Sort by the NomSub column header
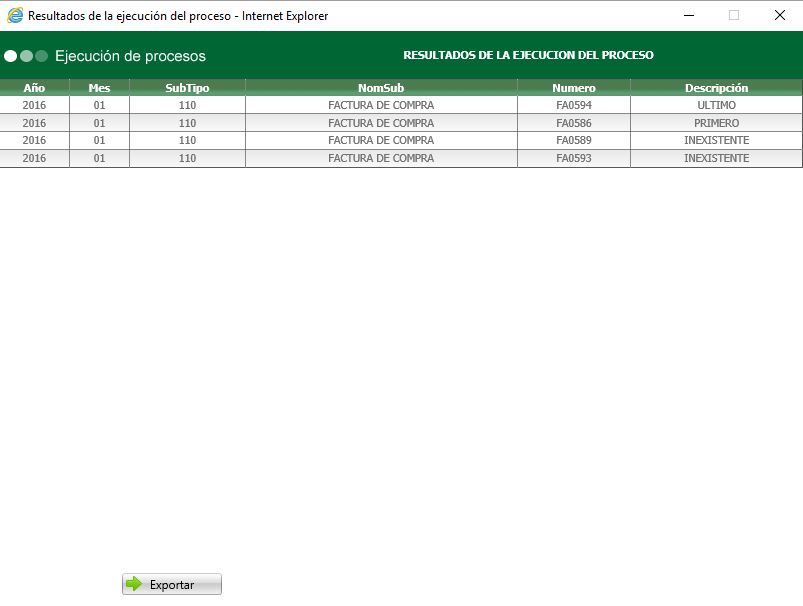803x606 pixels. (381, 87)
